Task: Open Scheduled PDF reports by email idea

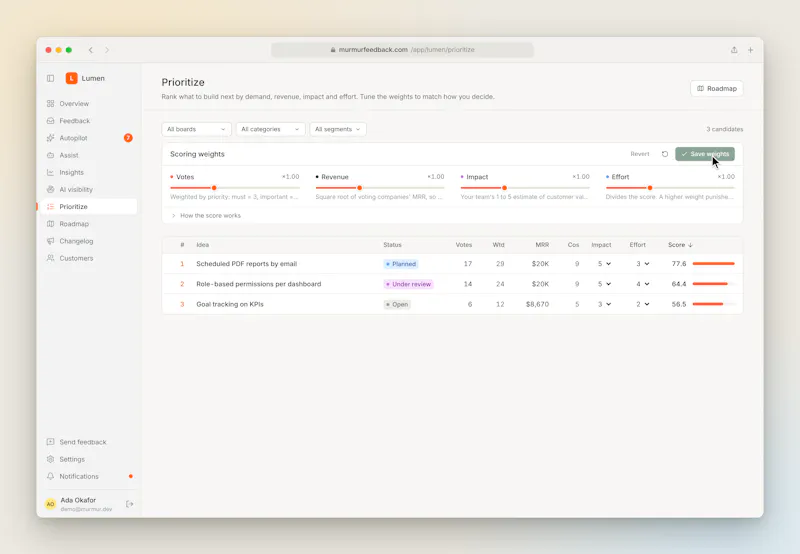Action: (246, 264)
